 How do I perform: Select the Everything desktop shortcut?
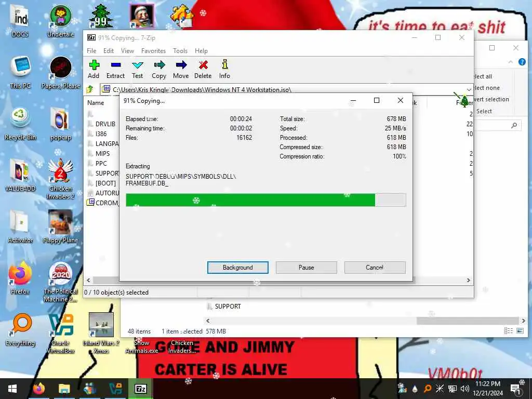[20, 330]
